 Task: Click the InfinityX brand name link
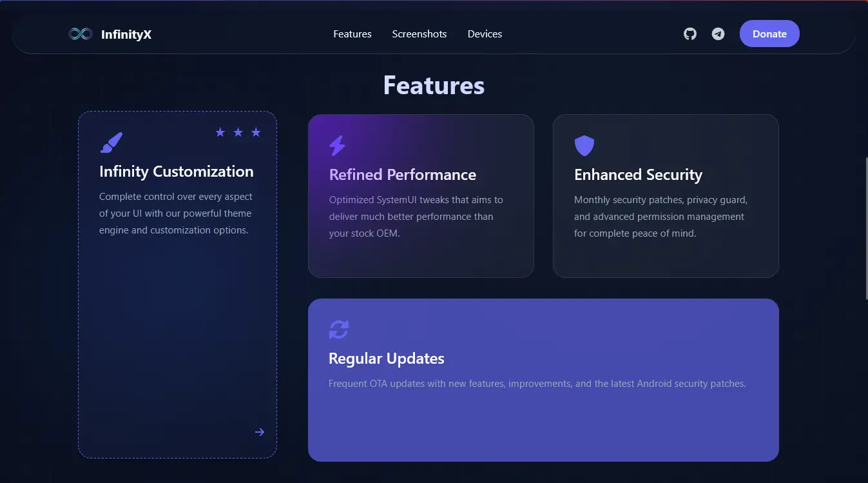click(x=126, y=34)
